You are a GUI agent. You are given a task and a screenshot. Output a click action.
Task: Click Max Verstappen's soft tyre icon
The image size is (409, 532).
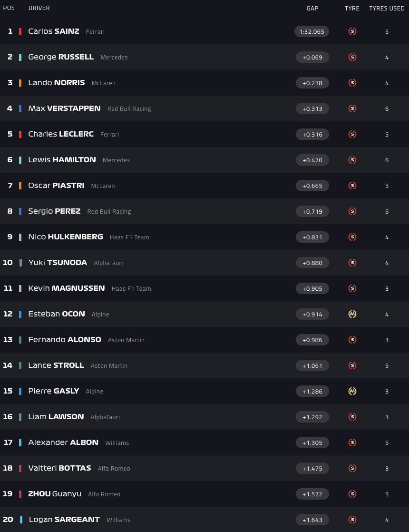(352, 108)
